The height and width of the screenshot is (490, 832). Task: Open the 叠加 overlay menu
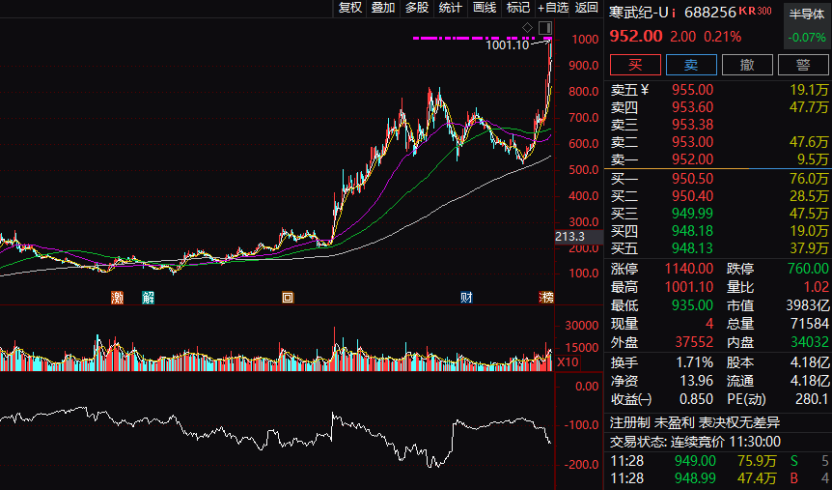click(383, 7)
